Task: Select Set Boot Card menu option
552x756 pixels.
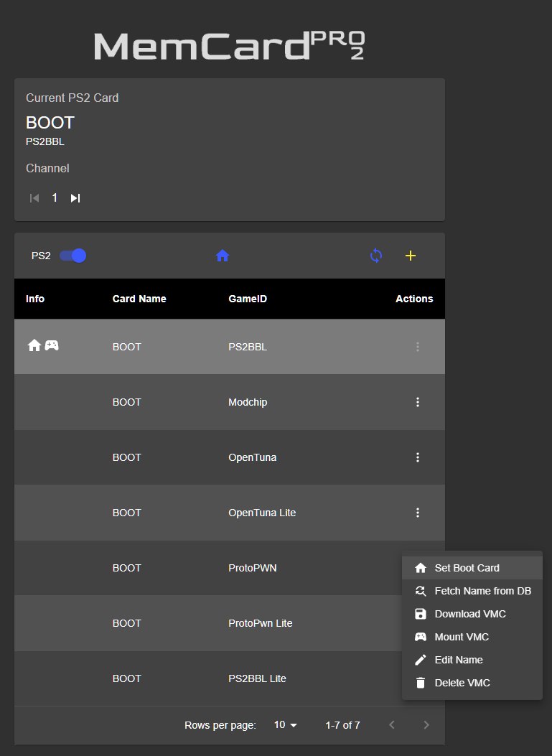Action: coord(467,568)
